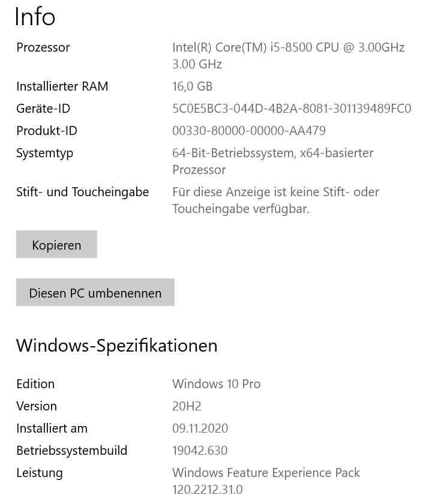Click the Kopieren button
This screenshot has width=444, height=504.
(x=56, y=245)
